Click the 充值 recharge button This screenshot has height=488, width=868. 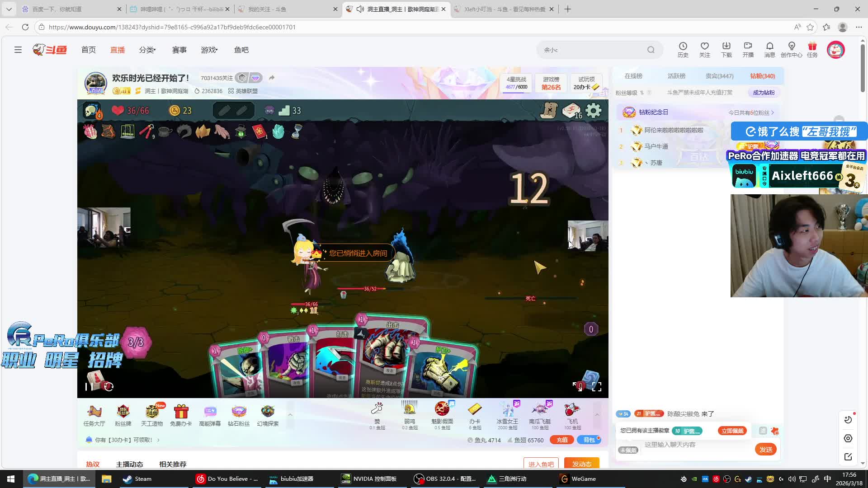click(562, 440)
